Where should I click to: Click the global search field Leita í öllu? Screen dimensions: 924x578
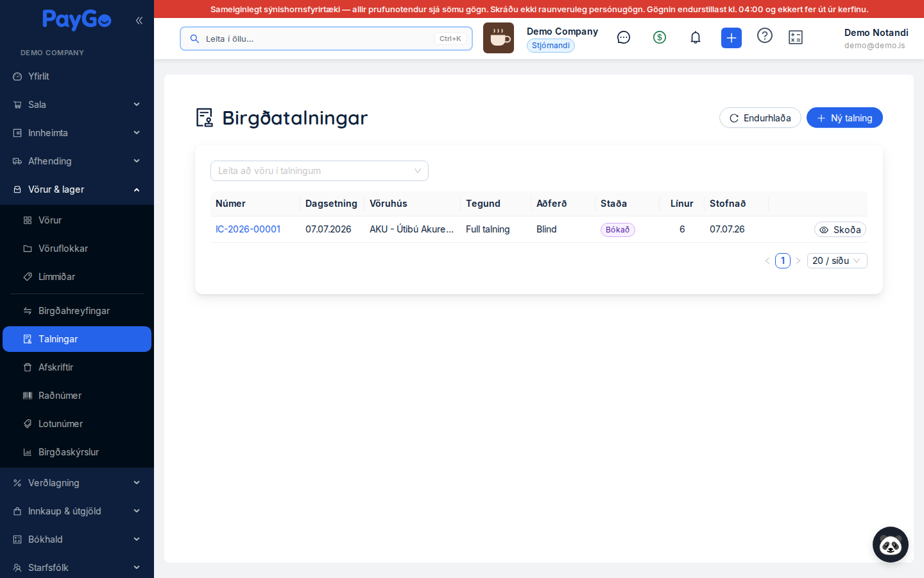tap(326, 39)
